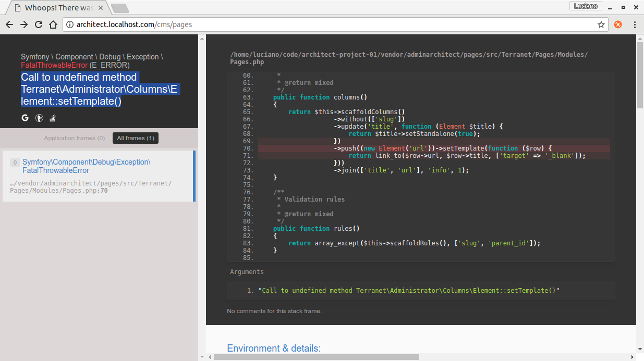
Task: Open the orange browser extension icon
Action: click(x=618, y=24)
